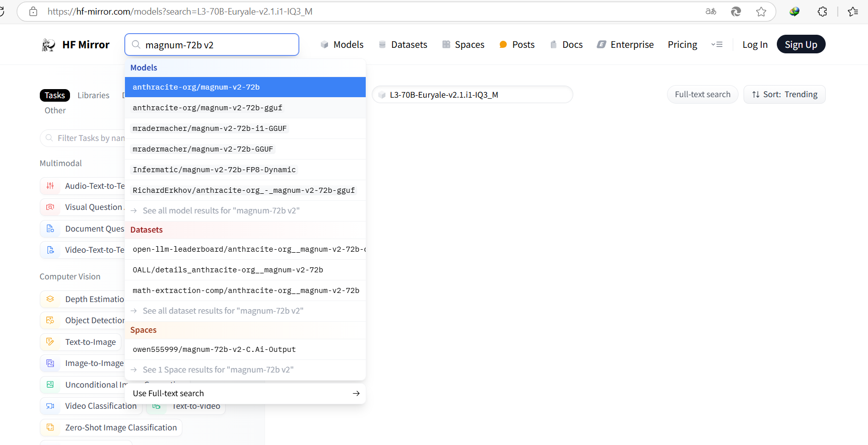Click the Models cube icon in navbar
The image size is (868, 445).
[x=324, y=45]
